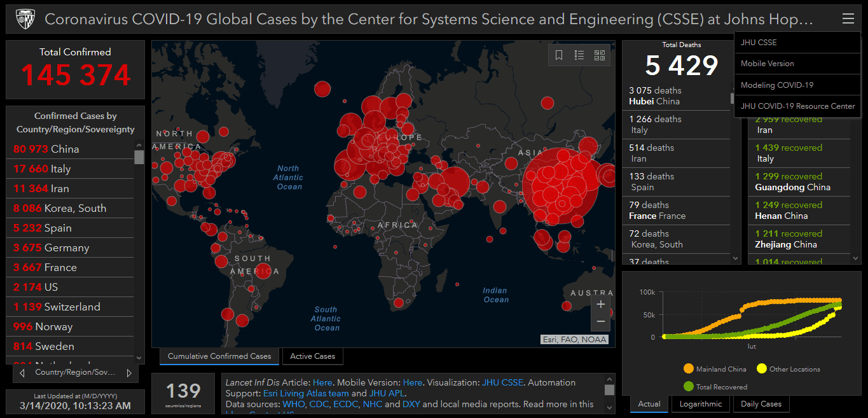Click scroll-up arrow in confirmed cases list

139,144
